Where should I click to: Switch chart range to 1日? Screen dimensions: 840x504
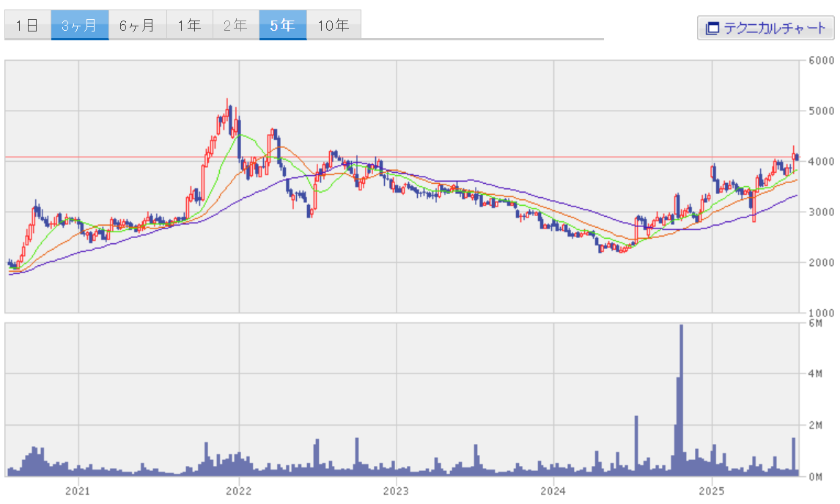click(x=28, y=25)
